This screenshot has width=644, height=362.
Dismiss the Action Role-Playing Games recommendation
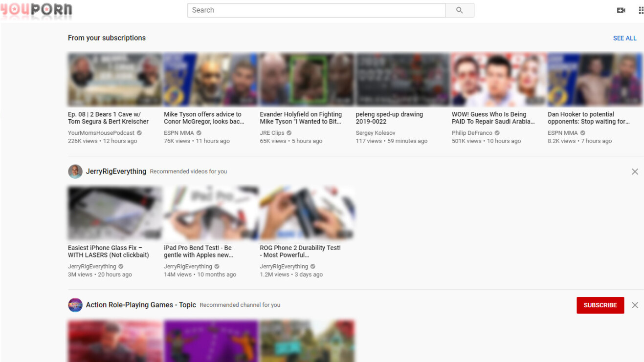click(x=635, y=305)
